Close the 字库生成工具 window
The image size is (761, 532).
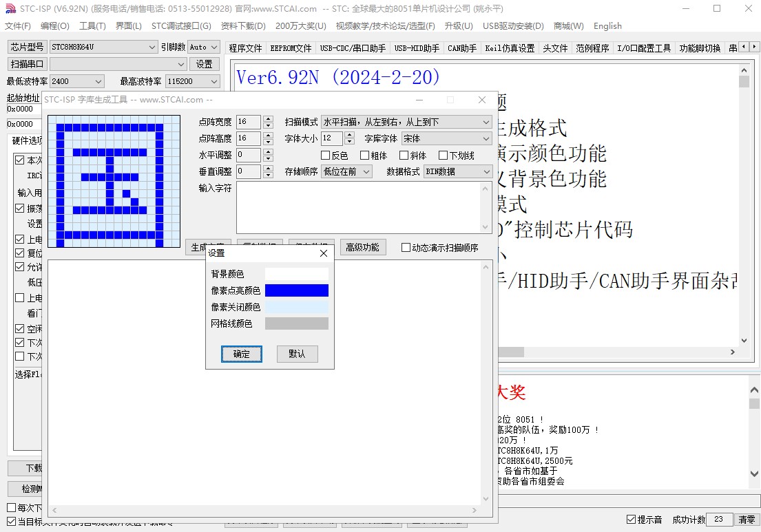[482, 99]
